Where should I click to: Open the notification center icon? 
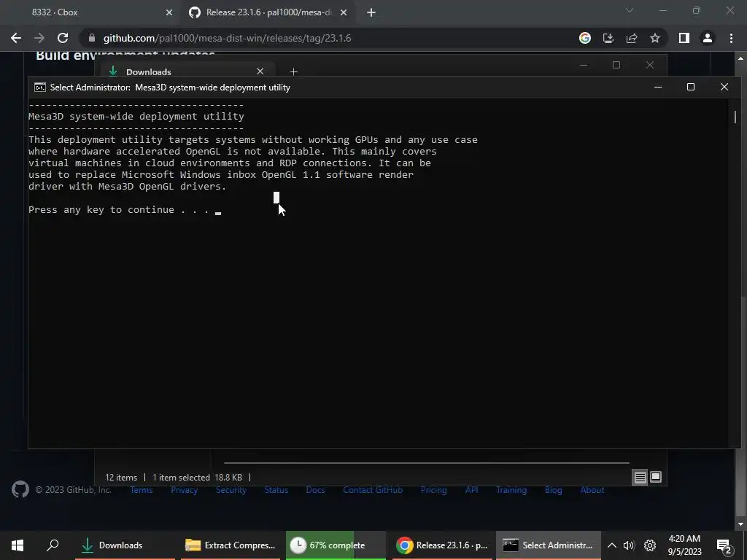click(724, 545)
